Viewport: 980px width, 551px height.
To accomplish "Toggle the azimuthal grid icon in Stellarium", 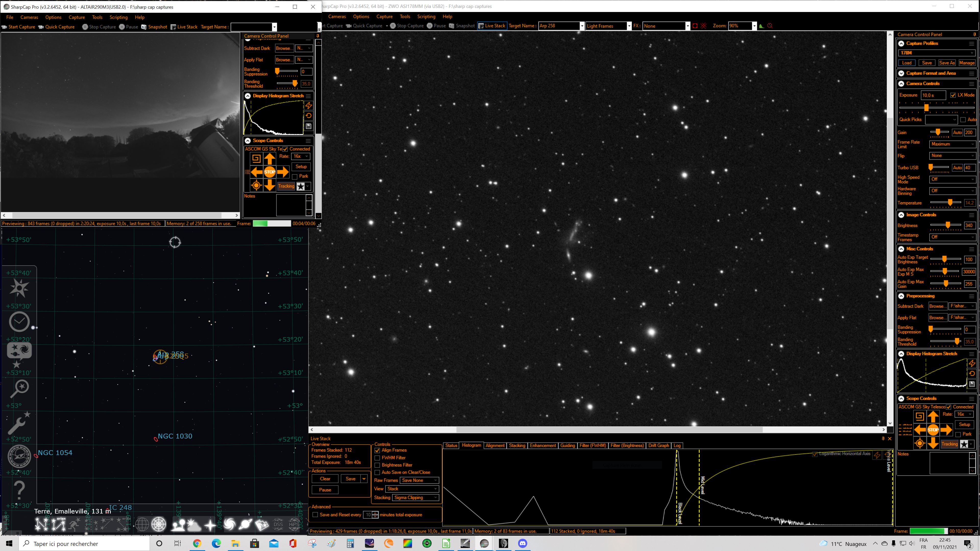I will coord(159,525).
